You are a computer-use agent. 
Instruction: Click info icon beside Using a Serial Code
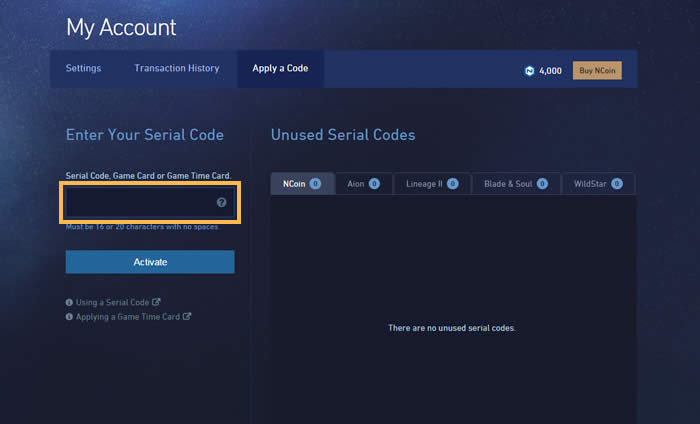(x=69, y=302)
